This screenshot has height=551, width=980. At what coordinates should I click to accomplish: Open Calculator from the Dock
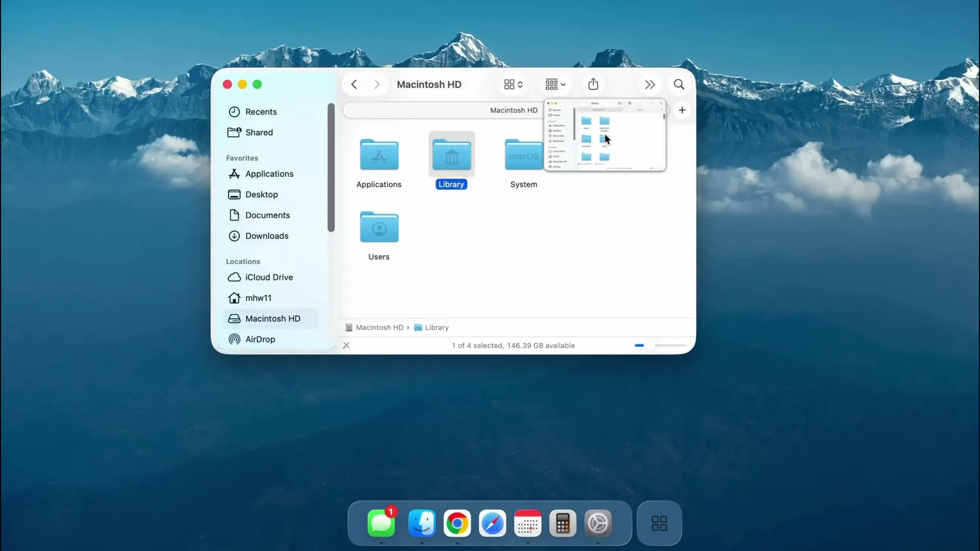click(x=563, y=523)
